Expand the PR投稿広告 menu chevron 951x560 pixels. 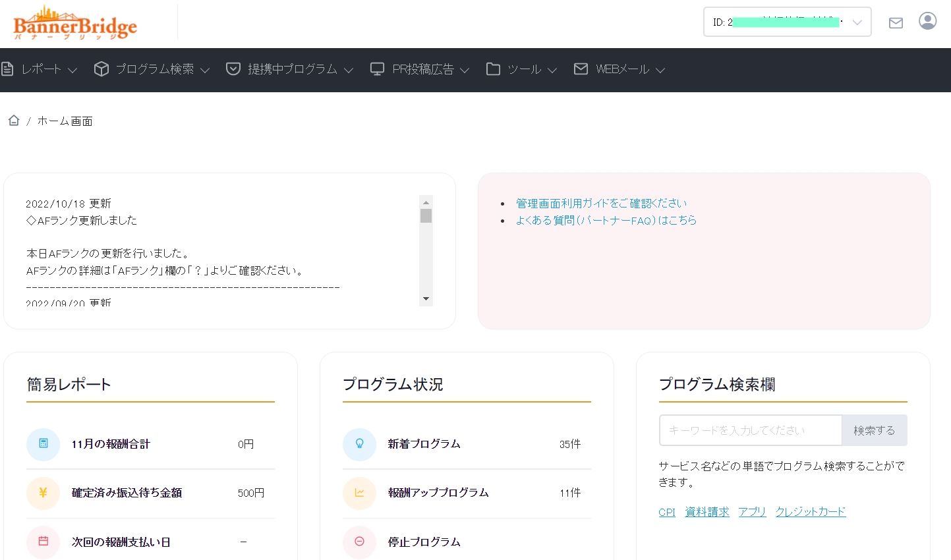tap(465, 70)
